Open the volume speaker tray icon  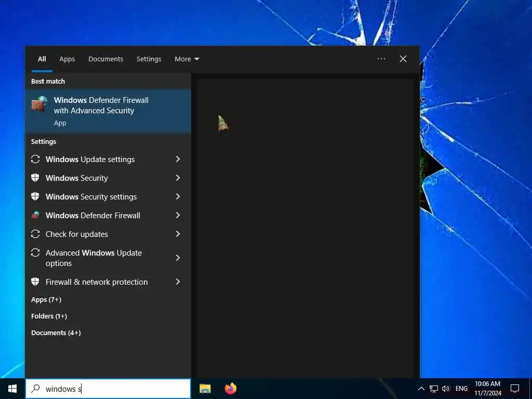coord(446,389)
